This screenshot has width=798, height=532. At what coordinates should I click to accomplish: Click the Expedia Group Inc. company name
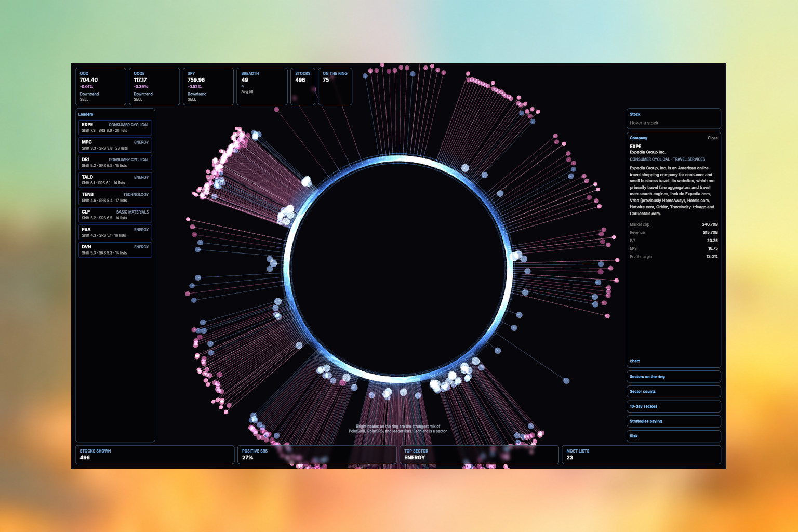(x=647, y=152)
